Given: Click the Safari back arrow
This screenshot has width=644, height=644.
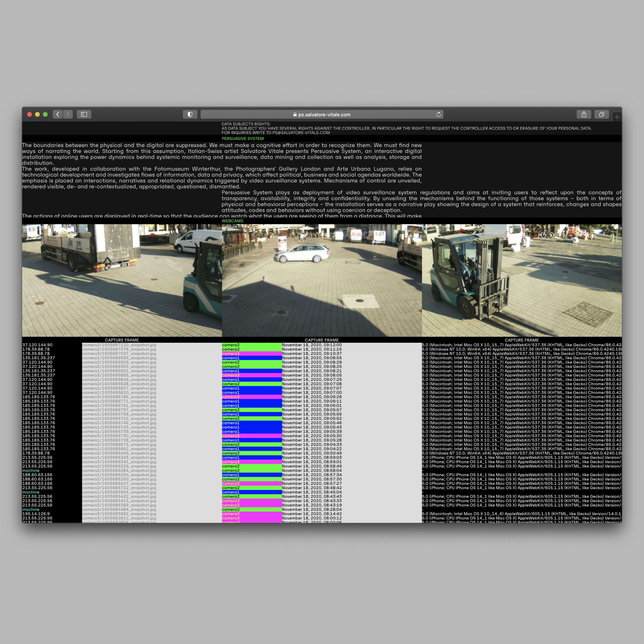Looking at the screenshot, I should tap(58, 114).
